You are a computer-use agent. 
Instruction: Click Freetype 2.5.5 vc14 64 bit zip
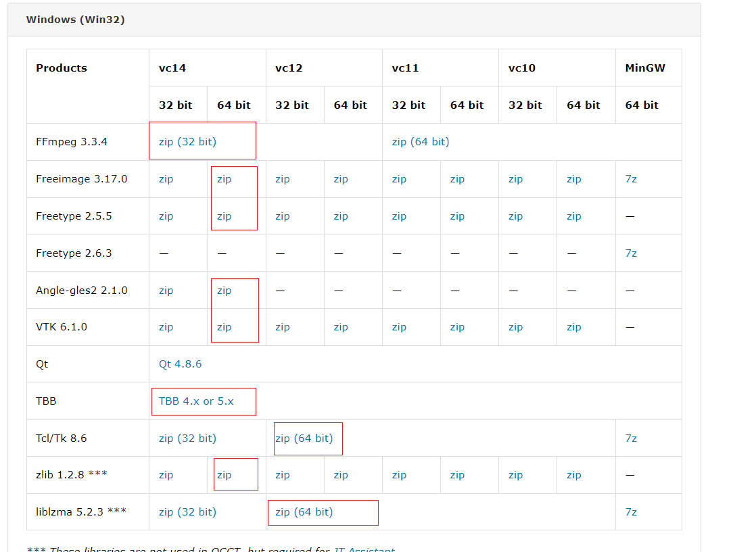(224, 216)
